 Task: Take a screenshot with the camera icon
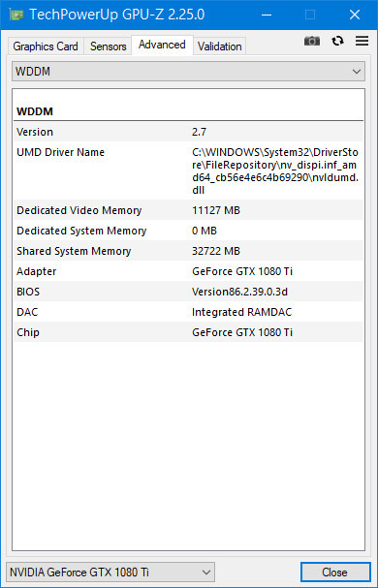312,41
